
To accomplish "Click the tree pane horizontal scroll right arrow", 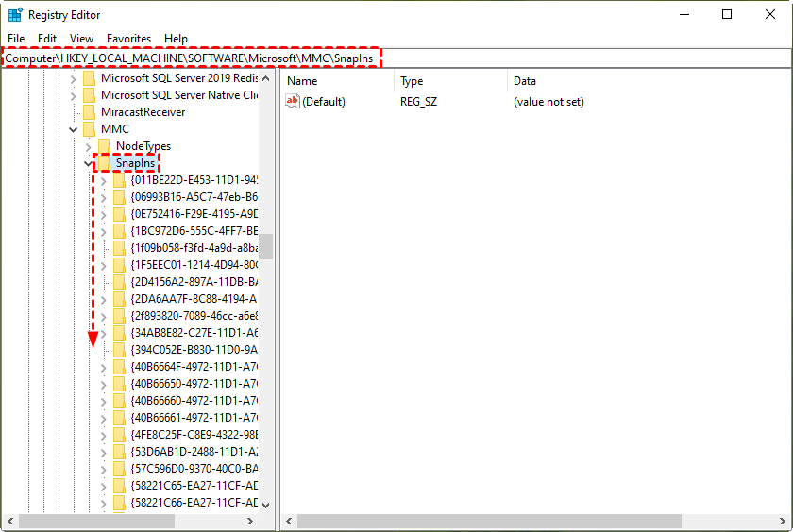I will (x=250, y=521).
